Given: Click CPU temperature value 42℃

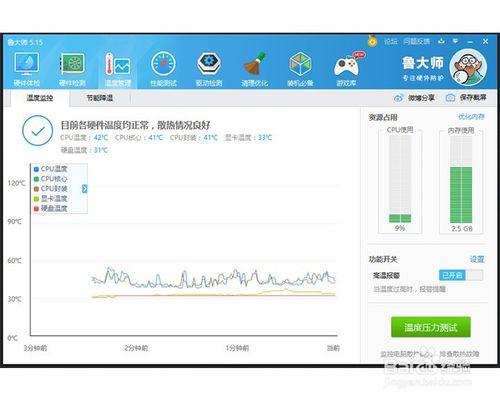Looking at the screenshot, I should point(101,137).
